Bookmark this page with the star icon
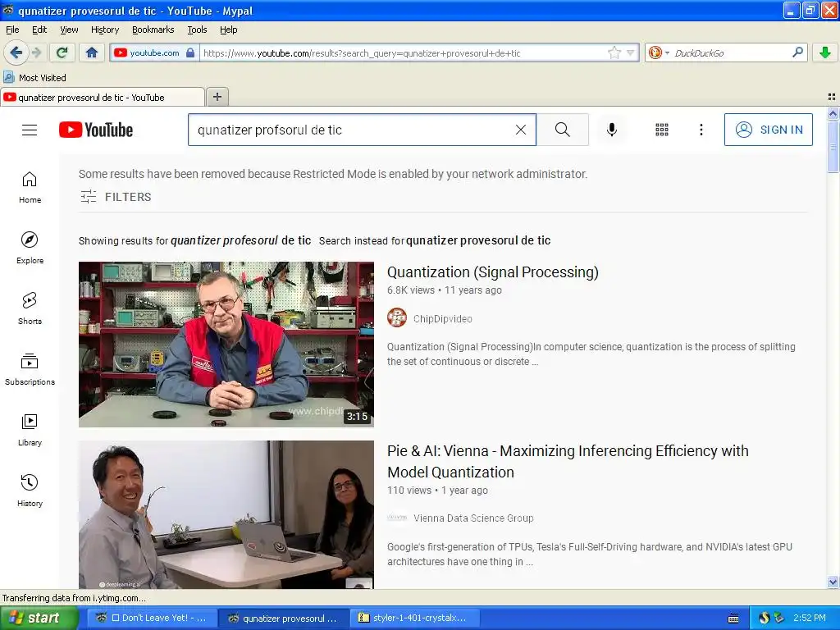 click(614, 52)
